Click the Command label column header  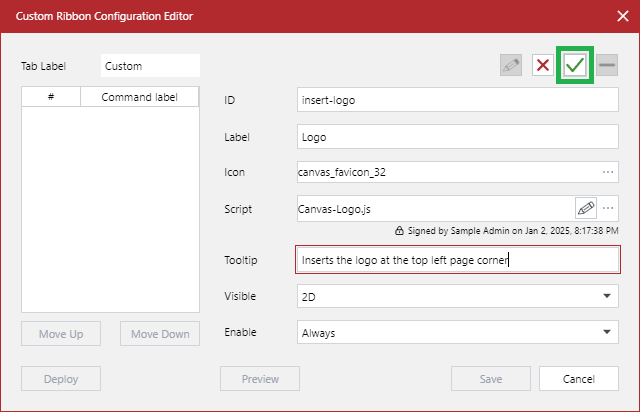139,97
